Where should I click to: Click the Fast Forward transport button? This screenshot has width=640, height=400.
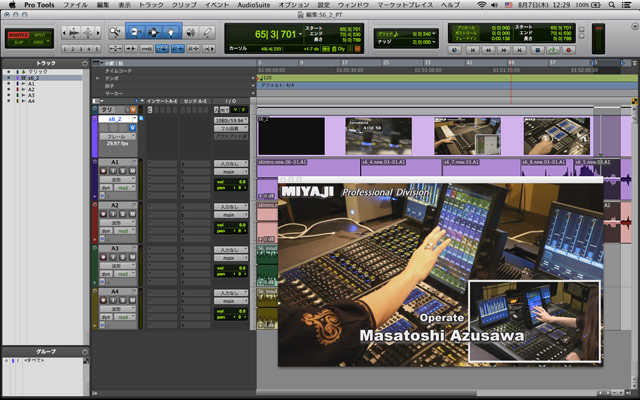tap(504, 50)
